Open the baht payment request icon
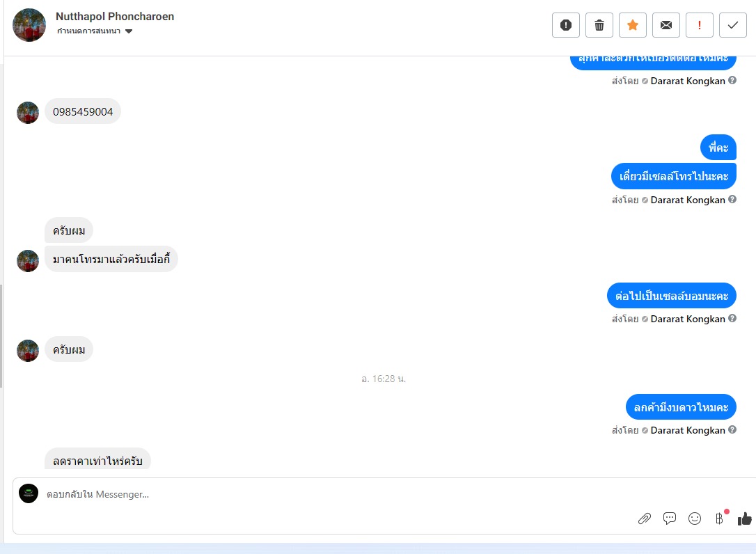The image size is (756, 554). point(719,519)
